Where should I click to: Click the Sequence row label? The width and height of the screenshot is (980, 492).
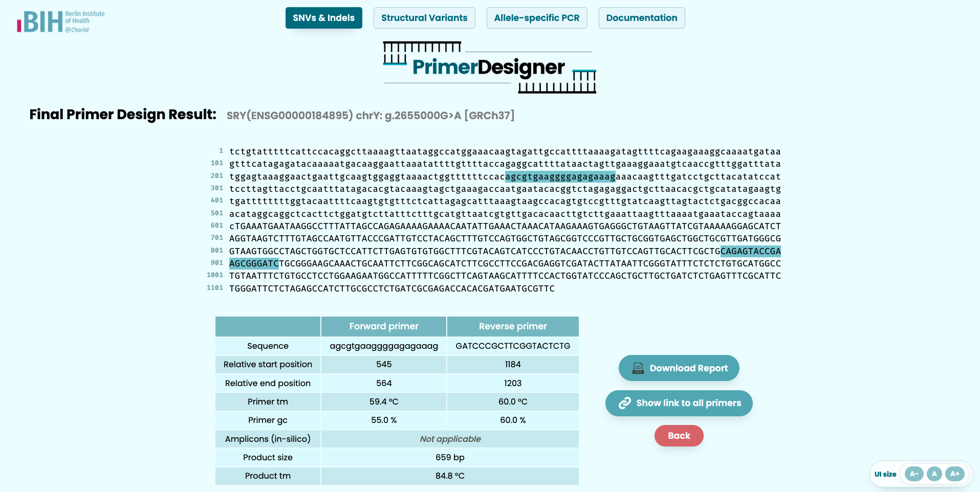(268, 346)
